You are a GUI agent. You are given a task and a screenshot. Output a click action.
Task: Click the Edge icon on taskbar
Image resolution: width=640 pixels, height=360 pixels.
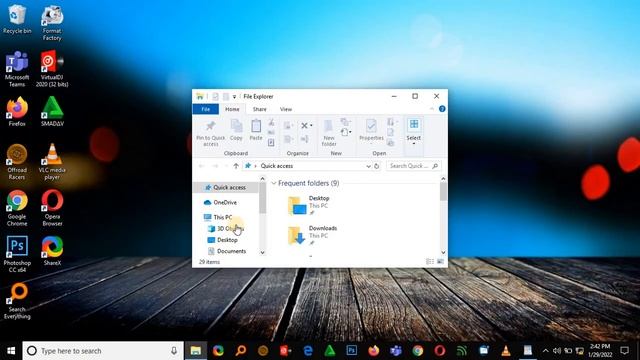point(308,351)
